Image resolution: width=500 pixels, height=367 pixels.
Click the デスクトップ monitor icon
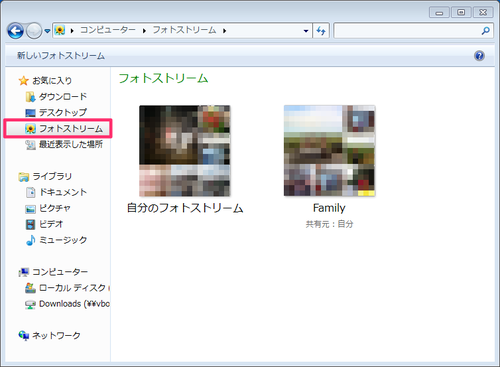pyautogui.click(x=30, y=113)
